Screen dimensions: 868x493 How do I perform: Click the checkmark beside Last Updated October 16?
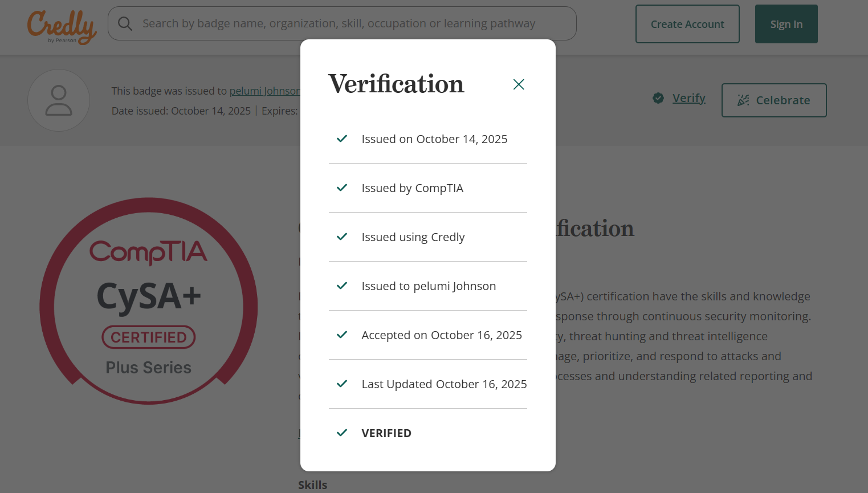pyautogui.click(x=341, y=384)
